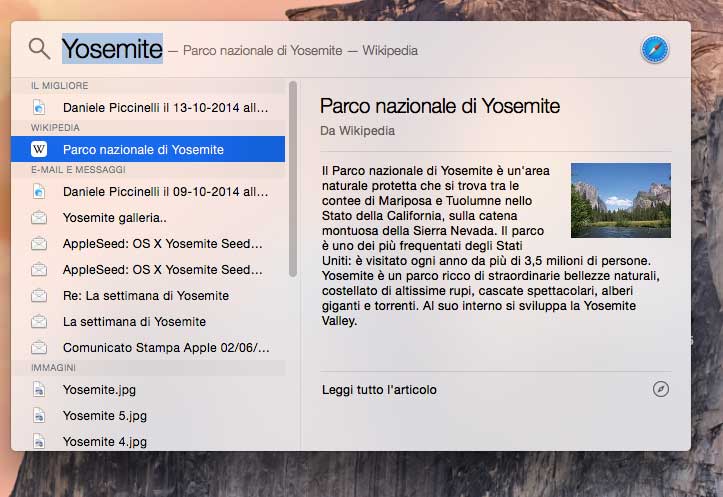Image resolution: width=723 pixels, height=497 pixels.
Task: Click document icon of top Daniele Piccinelli result
Action: click(39, 106)
